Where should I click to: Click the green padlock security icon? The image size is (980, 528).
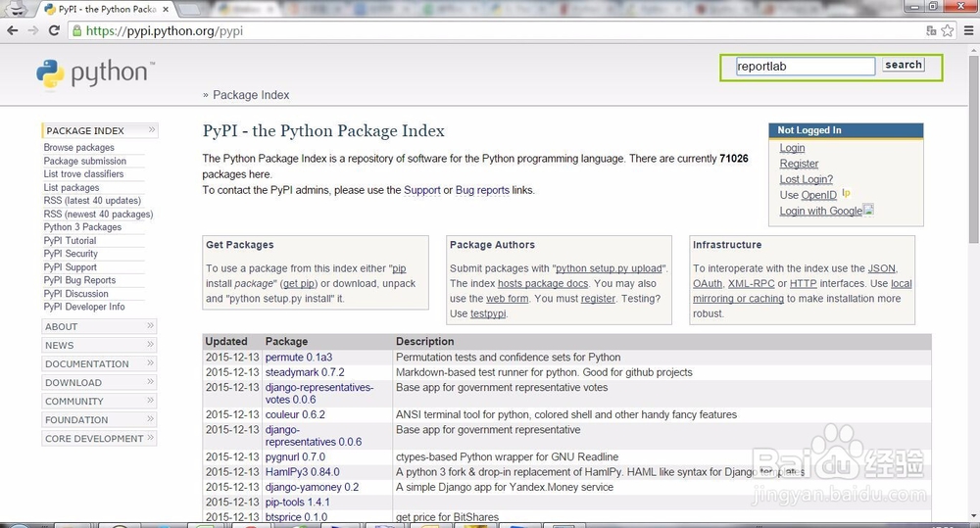pos(76,30)
